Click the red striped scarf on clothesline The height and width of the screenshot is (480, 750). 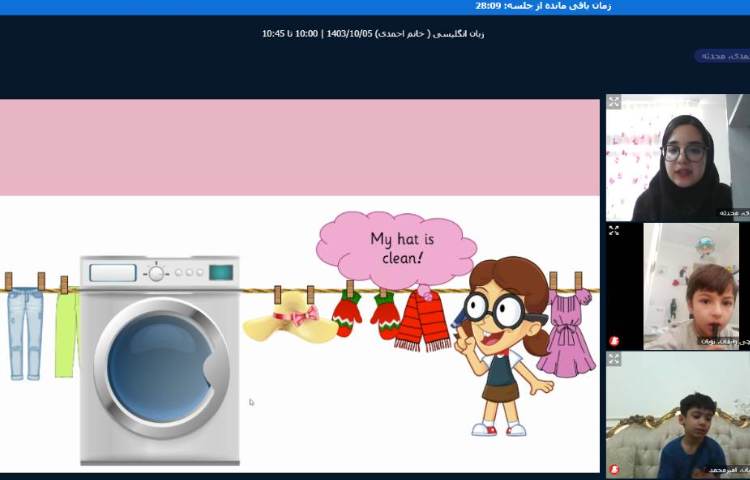[x=422, y=320]
